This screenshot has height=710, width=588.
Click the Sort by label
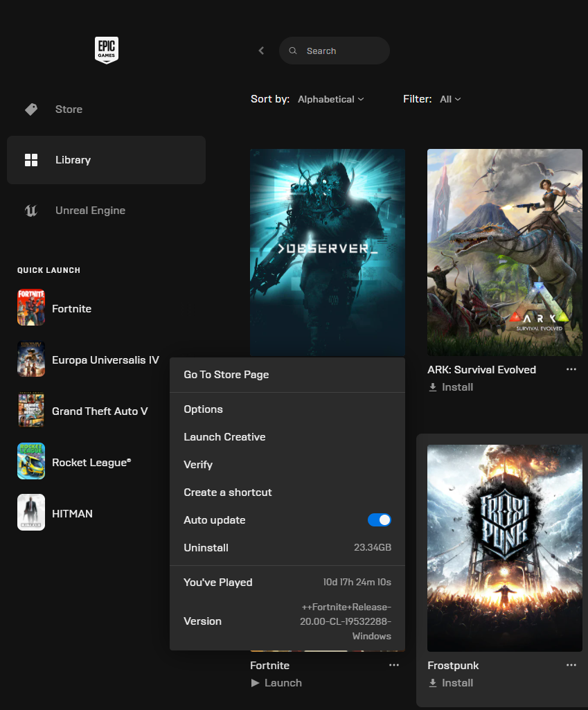pos(270,99)
